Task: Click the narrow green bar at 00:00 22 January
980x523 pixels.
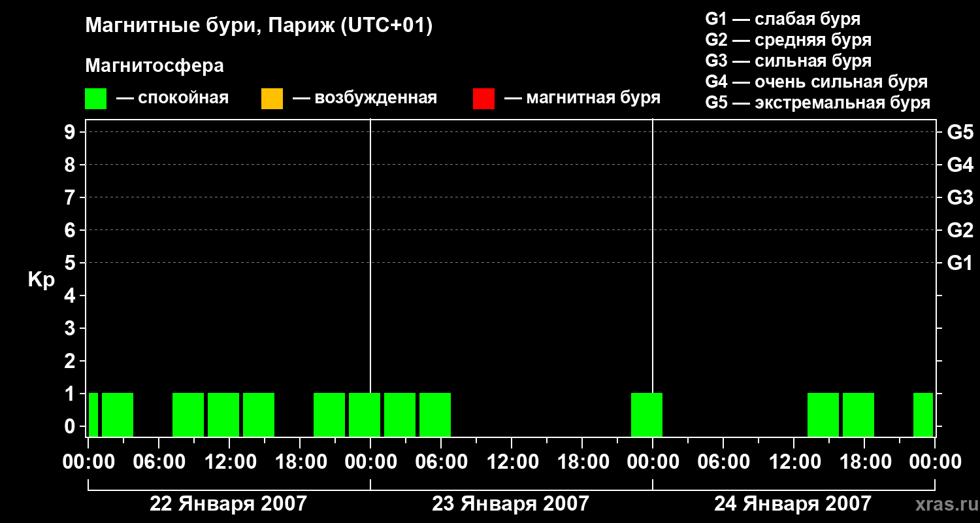Action: [93, 414]
